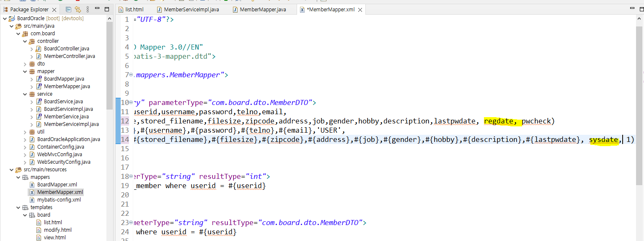Select the *MemberMapper.xml editor tab

tap(331, 9)
